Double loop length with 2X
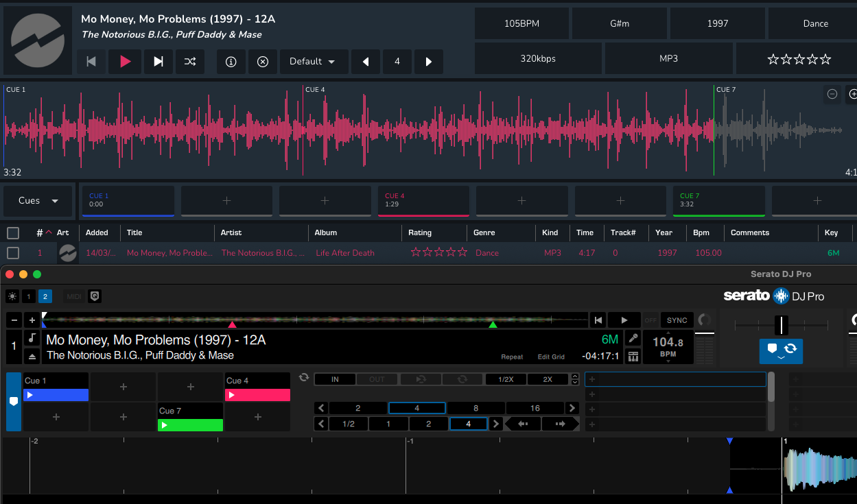The image size is (857, 504). click(x=548, y=379)
